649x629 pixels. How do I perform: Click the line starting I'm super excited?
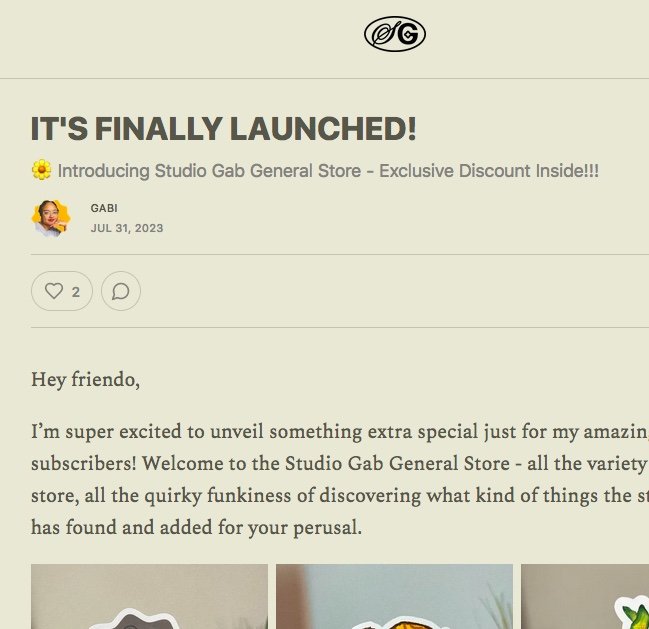click(x=340, y=432)
